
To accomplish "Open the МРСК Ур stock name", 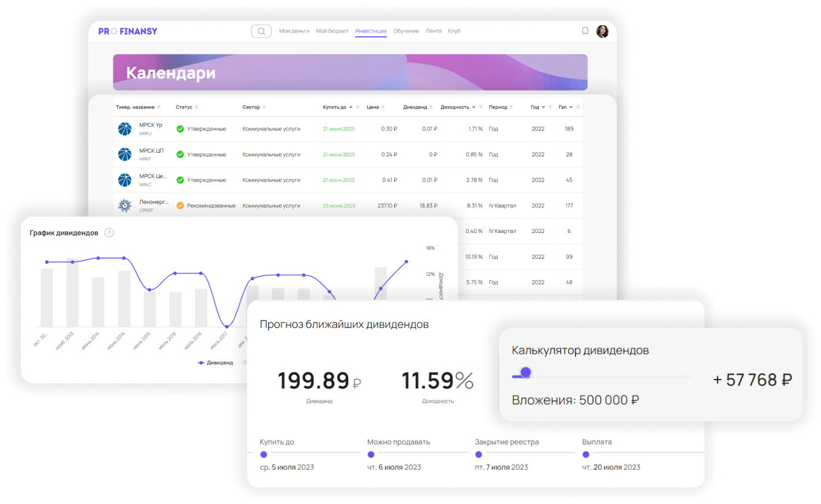I will pyautogui.click(x=151, y=125).
